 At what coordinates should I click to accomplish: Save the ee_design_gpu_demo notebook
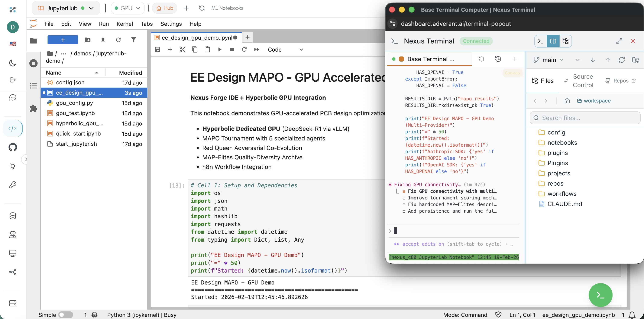(x=158, y=49)
